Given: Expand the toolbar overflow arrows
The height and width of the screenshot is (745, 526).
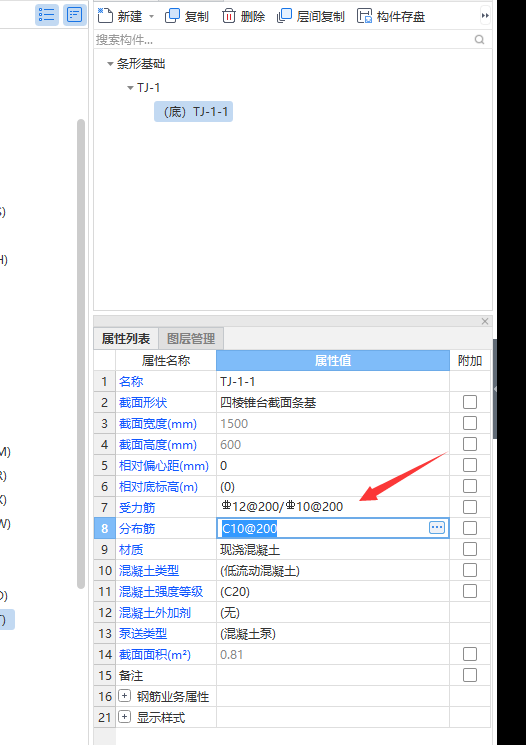Looking at the screenshot, I should 485,16.
